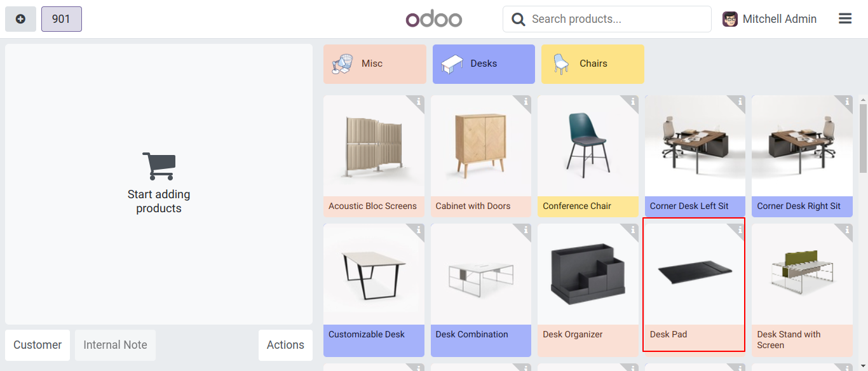
Task: Click info icon on Customizable Desk
Action: [x=419, y=230]
